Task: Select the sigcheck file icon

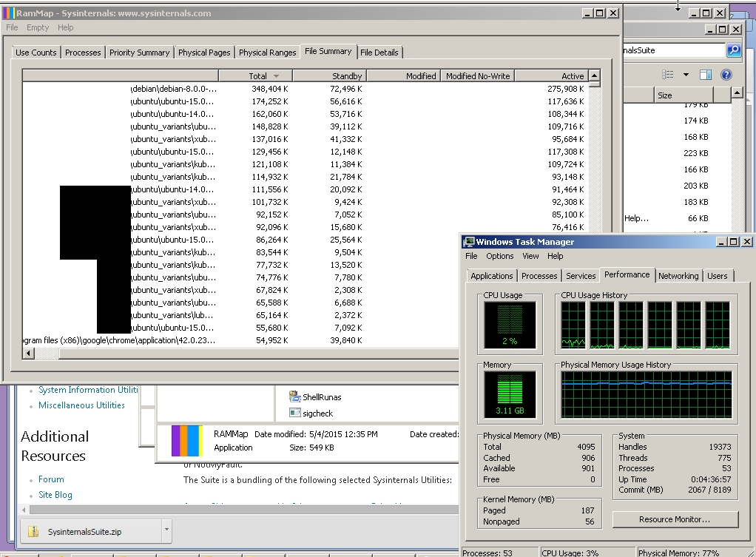Action: [x=294, y=413]
